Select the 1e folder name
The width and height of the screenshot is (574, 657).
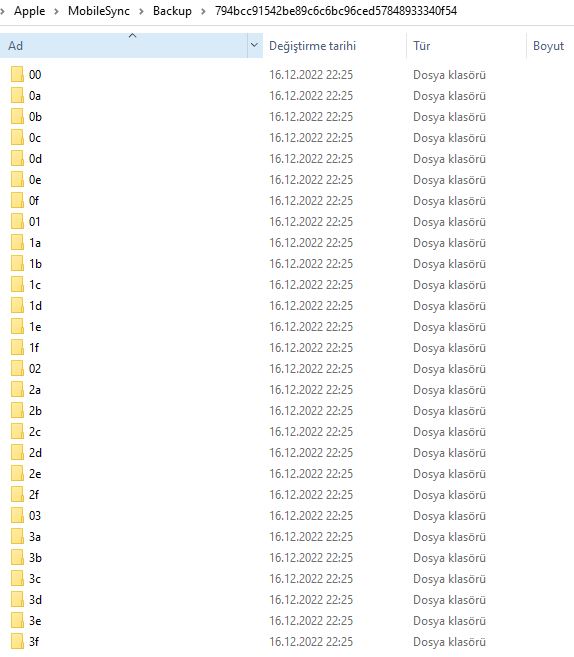(35, 327)
